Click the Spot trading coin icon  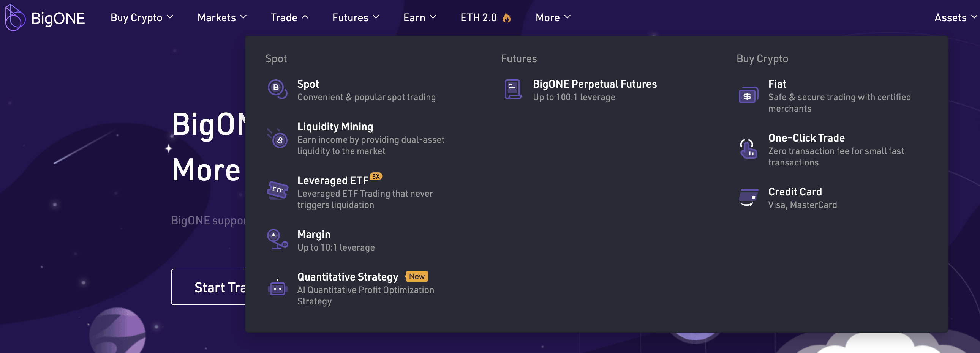click(x=277, y=89)
